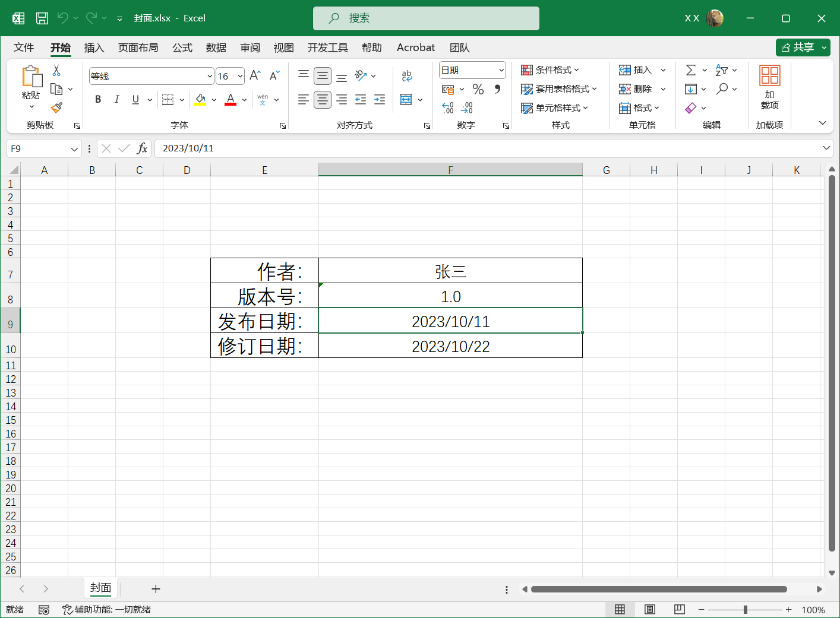
Task: Click the AutoSum icon
Action: [x=691, y=69]
